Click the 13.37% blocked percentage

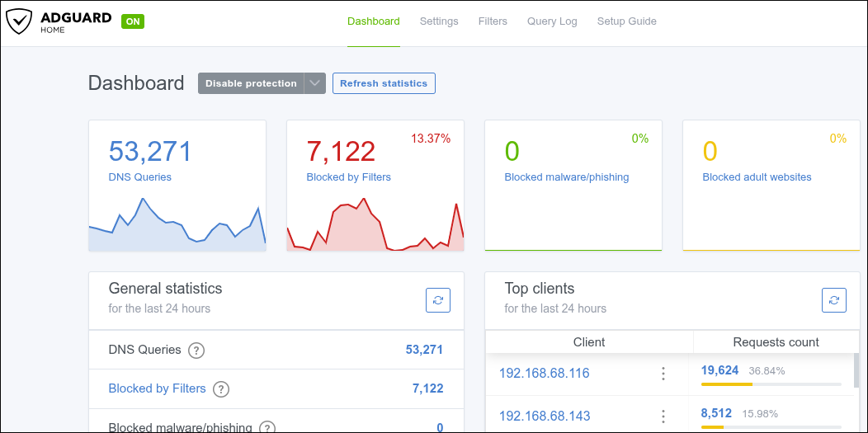coord(431,139)
